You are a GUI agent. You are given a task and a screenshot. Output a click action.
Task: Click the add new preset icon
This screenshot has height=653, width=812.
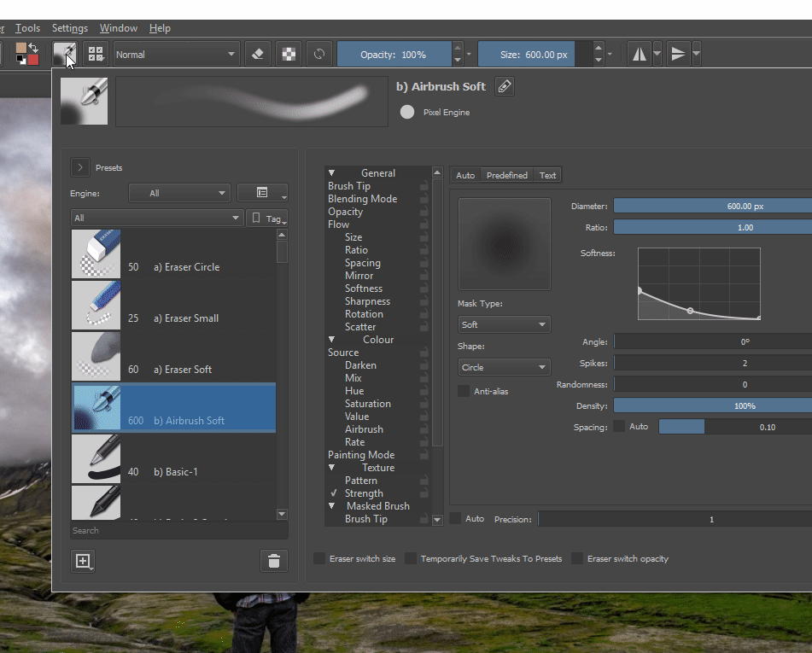click(83, 561)
